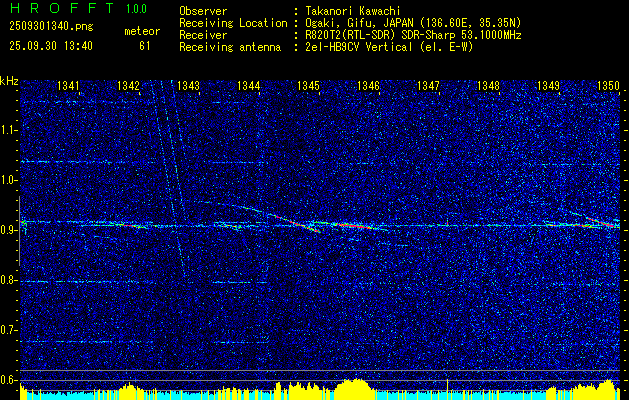Click the 1350 time axis label
This screenshot has height=400, width=629.
point(609,85)
